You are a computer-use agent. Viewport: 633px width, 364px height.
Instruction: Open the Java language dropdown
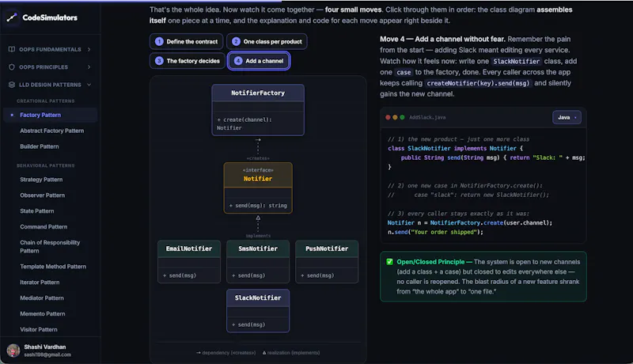click(x=567, y=117)
